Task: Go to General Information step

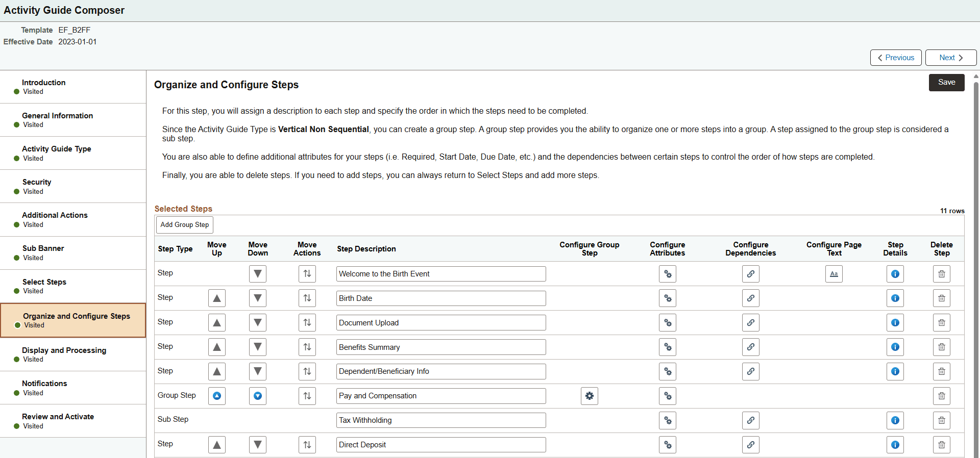Action: point(73,120)
